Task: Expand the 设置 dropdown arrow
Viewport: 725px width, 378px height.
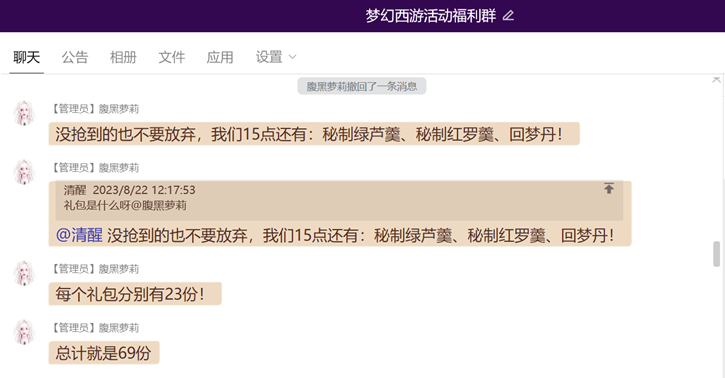Action: tap(292, 57)
